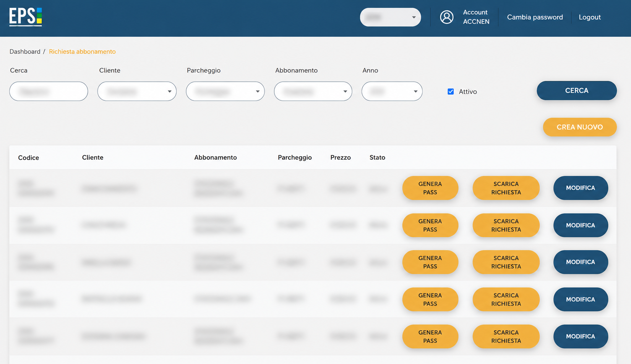
Task: Click SCARICA RICHIESTA in the first table row
Action: coord(506,188)
